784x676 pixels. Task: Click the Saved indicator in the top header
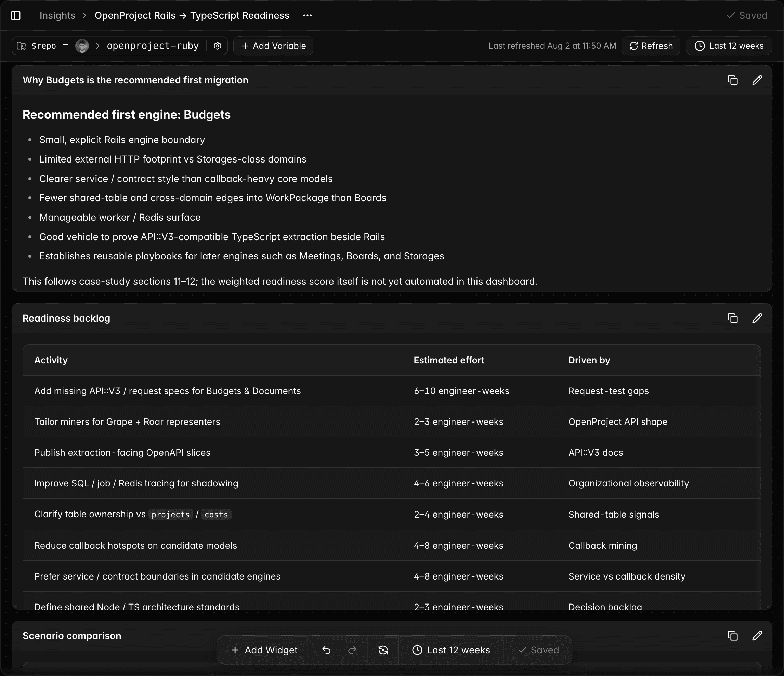point(747,15)
